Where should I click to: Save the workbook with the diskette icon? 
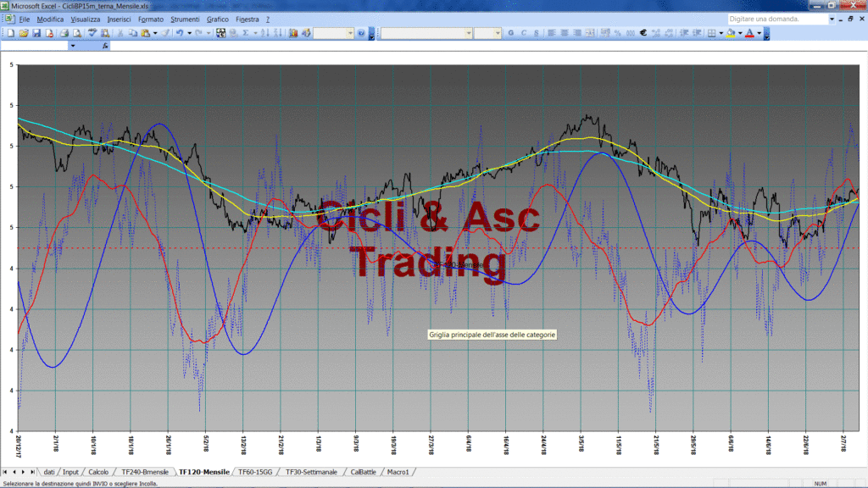pos(36,33)
